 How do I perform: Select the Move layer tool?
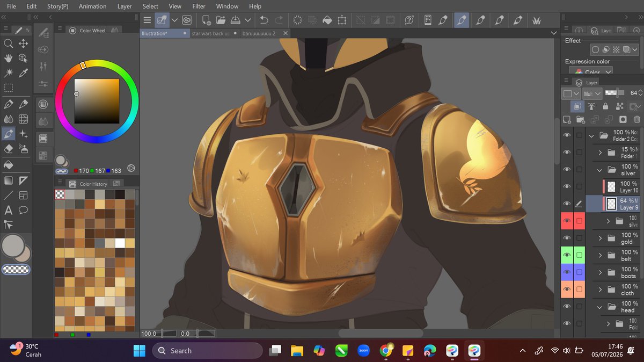[23, 44]
